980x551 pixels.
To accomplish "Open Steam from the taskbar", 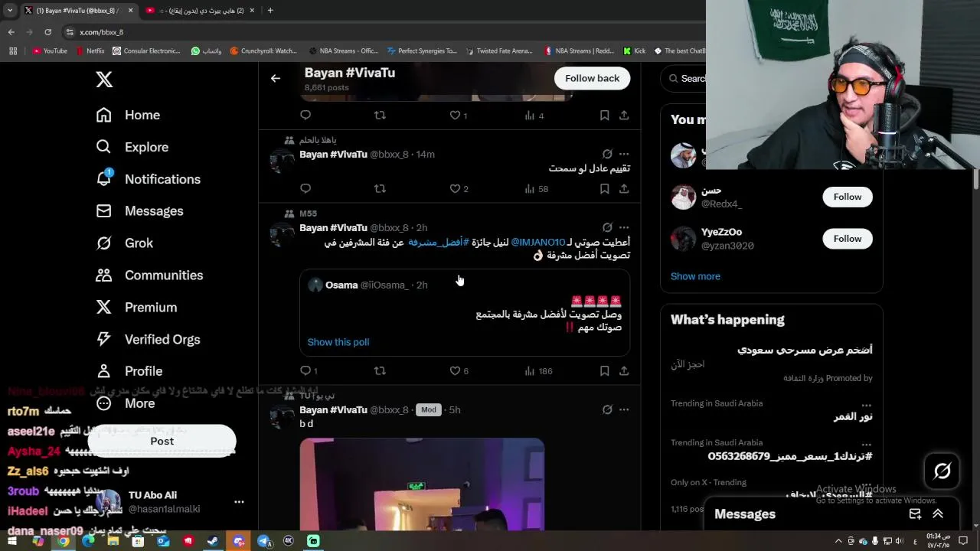I will tap(213, 541).
